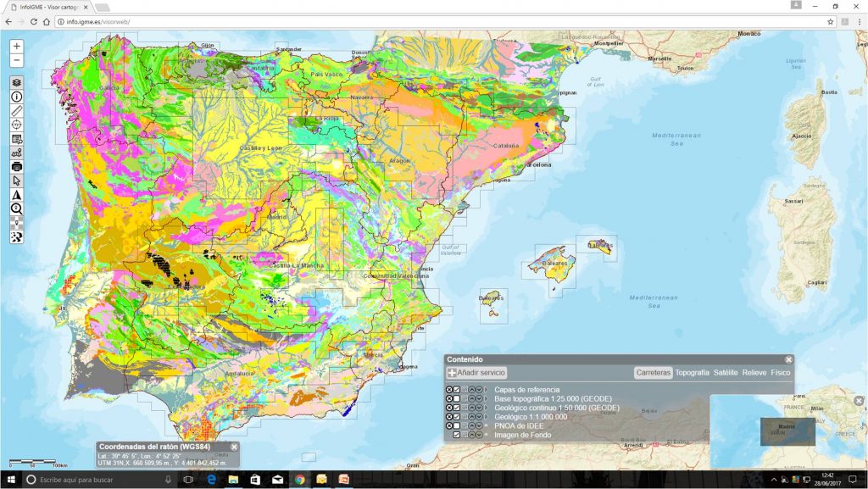Expand Base topográfica 1:25.000 layer tree
The width and height of the screenshot is (868, 489).
click(x=486, y=399)
